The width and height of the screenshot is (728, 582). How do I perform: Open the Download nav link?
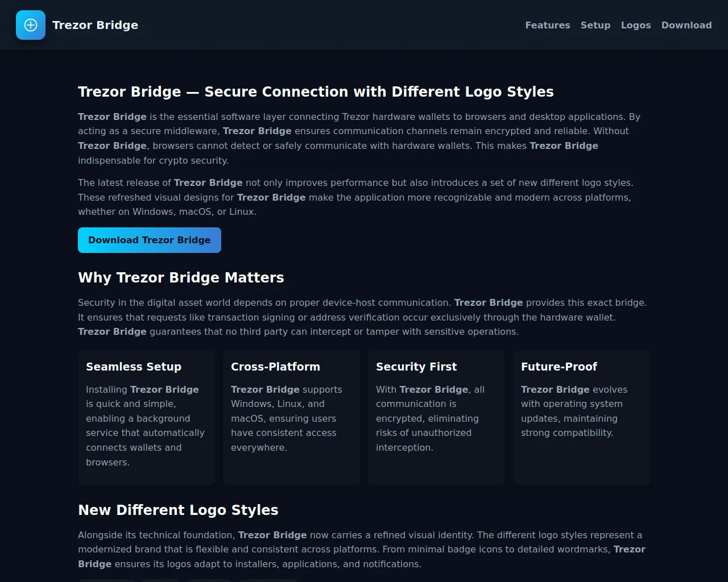pos(686,25)
